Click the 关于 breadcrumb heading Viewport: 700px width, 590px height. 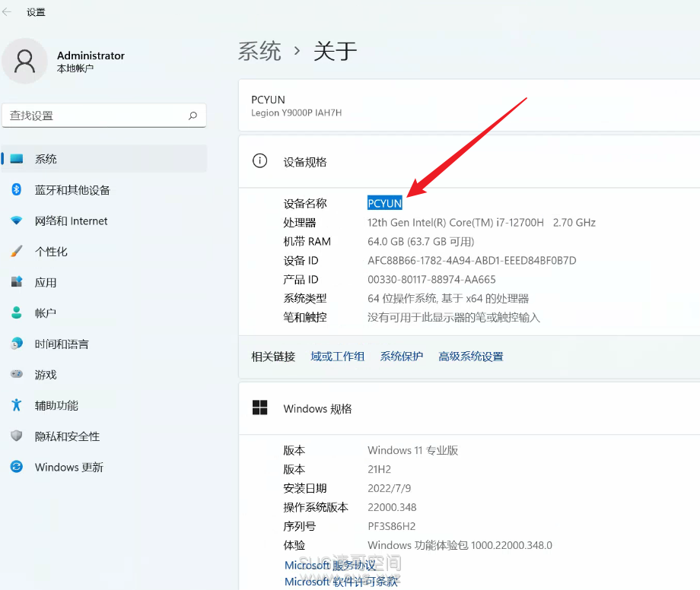[335, 51]
